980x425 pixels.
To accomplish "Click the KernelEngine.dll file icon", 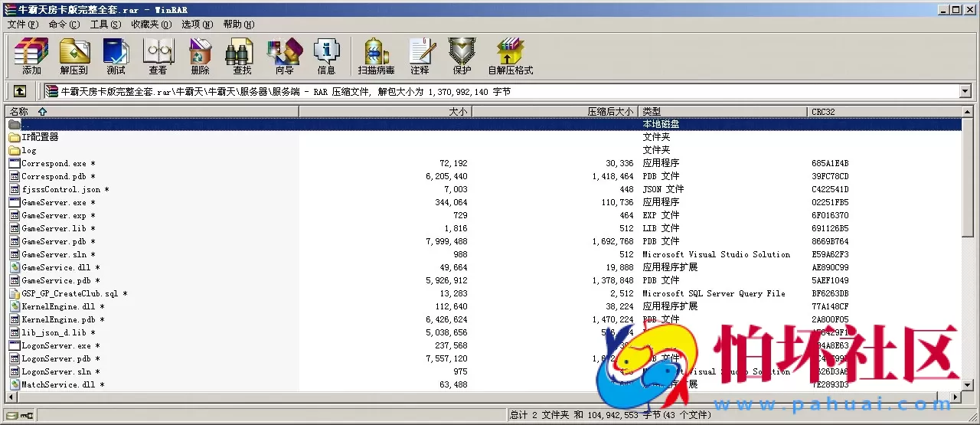I will 15,306.
